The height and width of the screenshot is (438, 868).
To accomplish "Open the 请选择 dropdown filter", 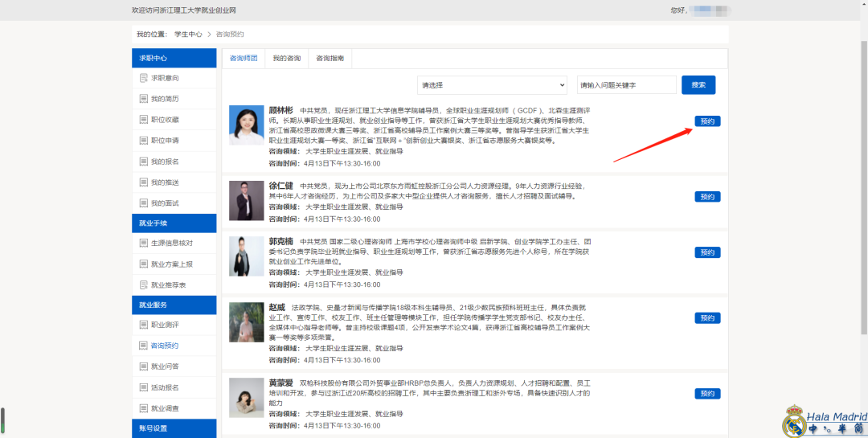I will tap(493, 85).
